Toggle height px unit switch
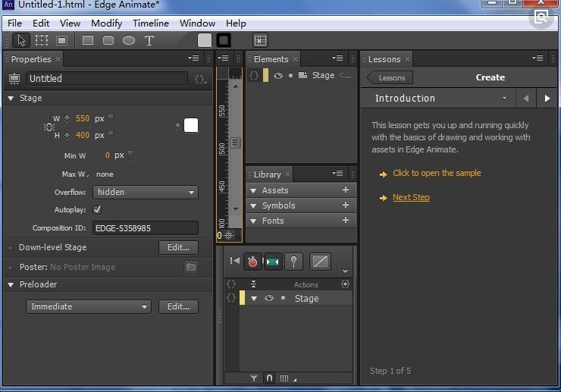Image resolution: width=561 pixels, height=392 pixels. pyautogui.click(x=111, y=135)
